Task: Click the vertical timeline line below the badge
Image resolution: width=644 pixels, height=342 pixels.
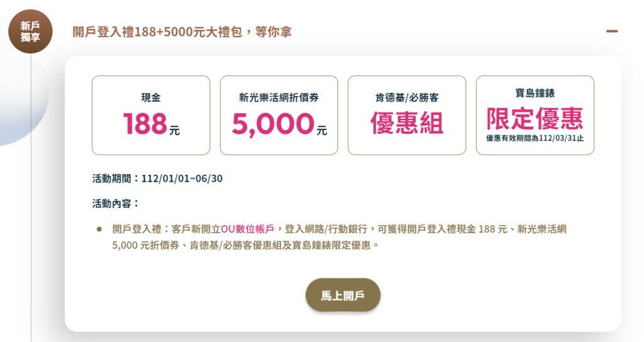Action: pos(31,197)
